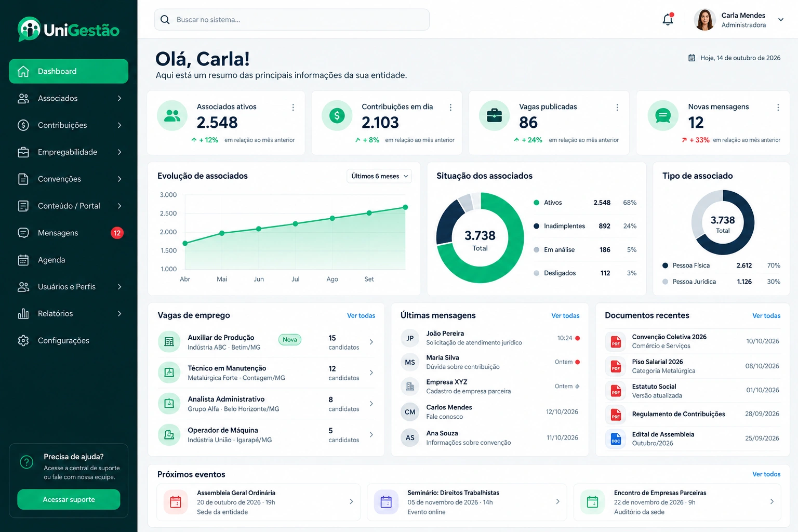Expand the Usuários e Perfis submenu chevron
798x532 pixels.
pos(119,287)
